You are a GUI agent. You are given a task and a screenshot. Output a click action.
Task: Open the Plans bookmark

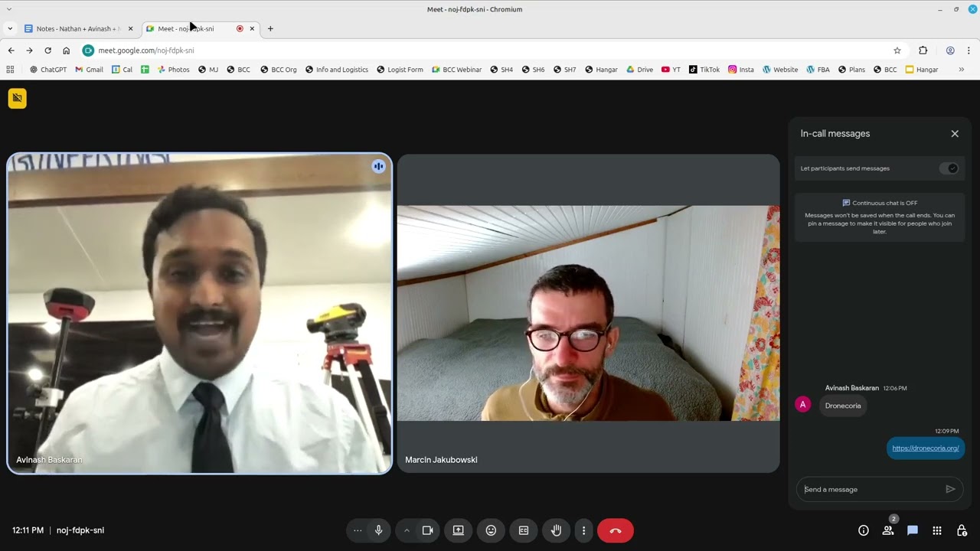[x=851, y=70]
